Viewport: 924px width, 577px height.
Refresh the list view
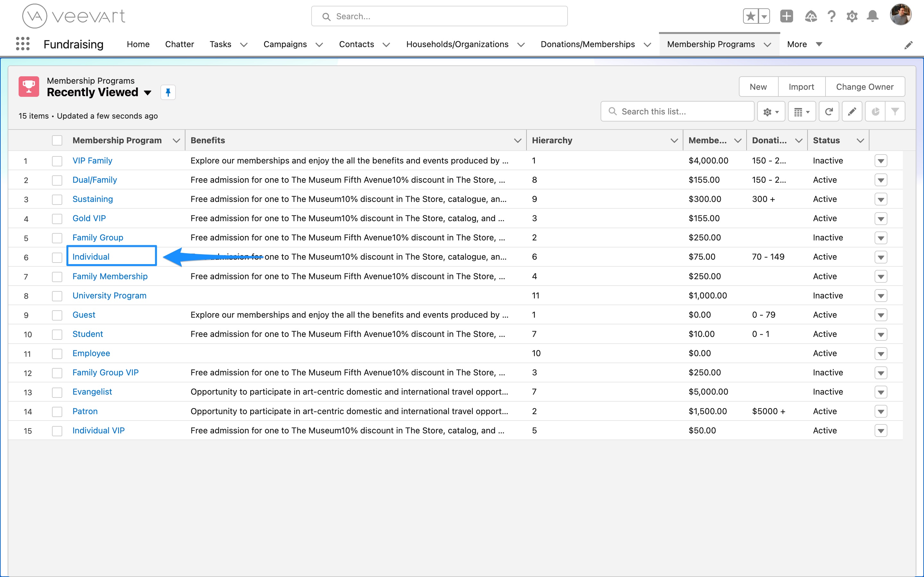tap(829, 111)
